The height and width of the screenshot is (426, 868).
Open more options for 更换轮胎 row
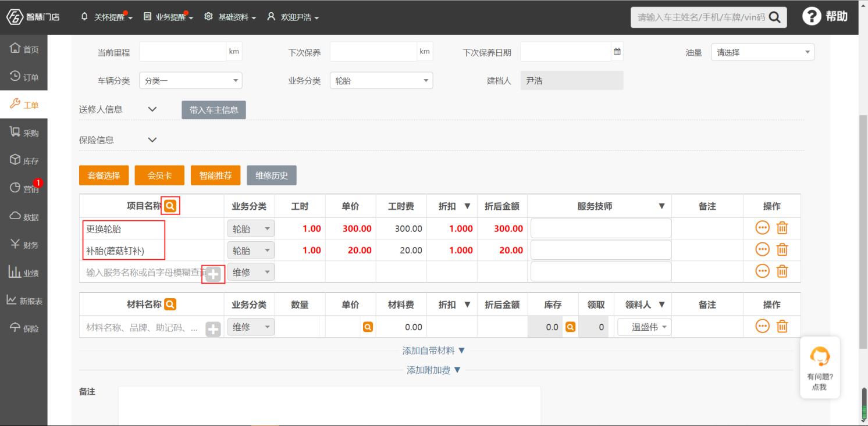[763, 228]
